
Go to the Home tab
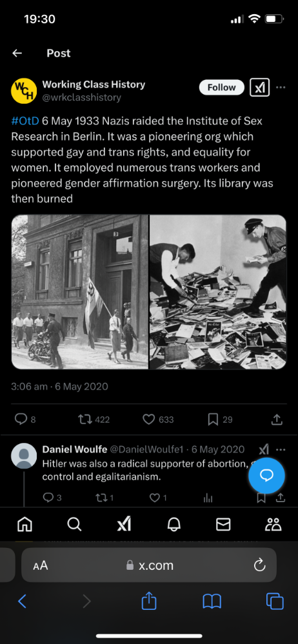pos(25,524)
